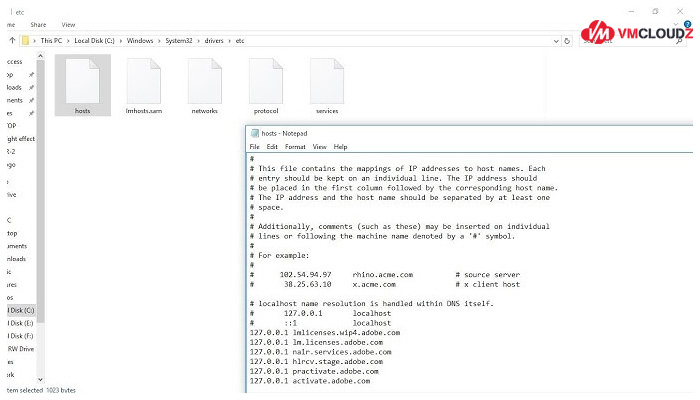The height and width of the screenshot is (400, 700).
Task: Click the Refresh button in address bar
Action: (567, 41)
